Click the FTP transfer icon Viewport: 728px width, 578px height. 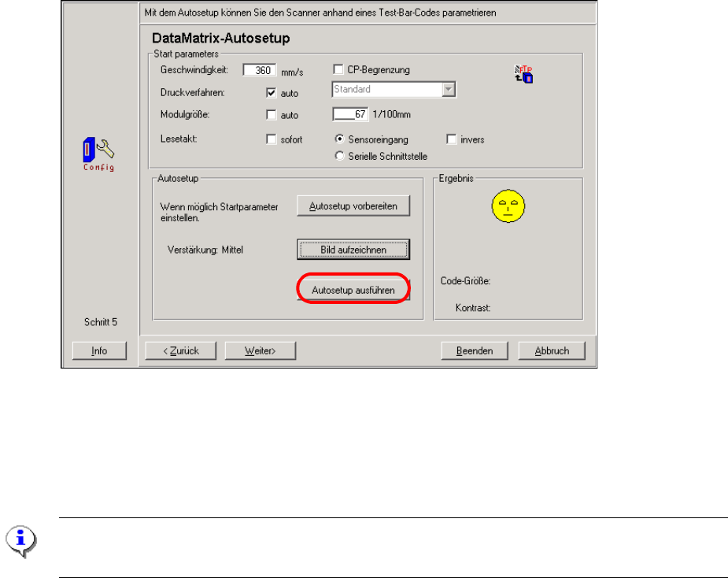pos(523,74)
